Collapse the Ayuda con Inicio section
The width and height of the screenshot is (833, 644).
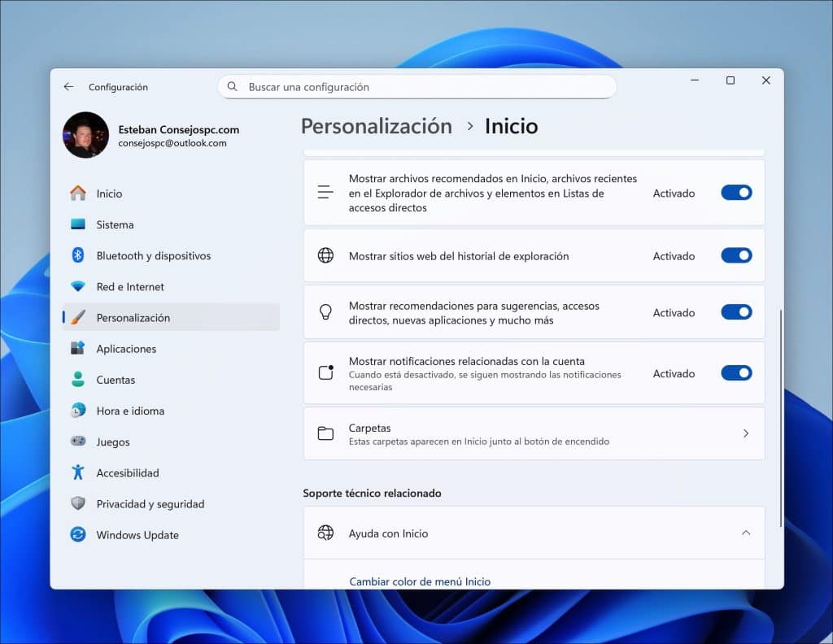click(x=745, y=533)
